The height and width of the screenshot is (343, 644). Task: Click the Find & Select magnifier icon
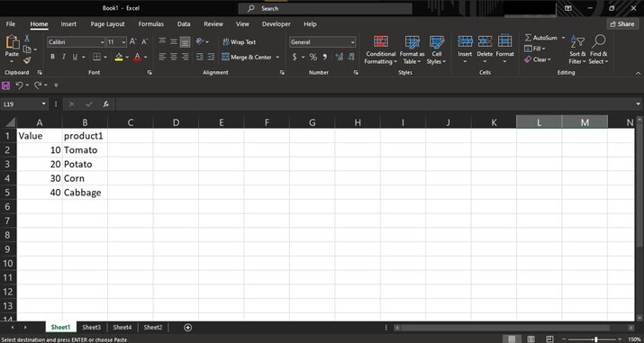tap(599, 41)
